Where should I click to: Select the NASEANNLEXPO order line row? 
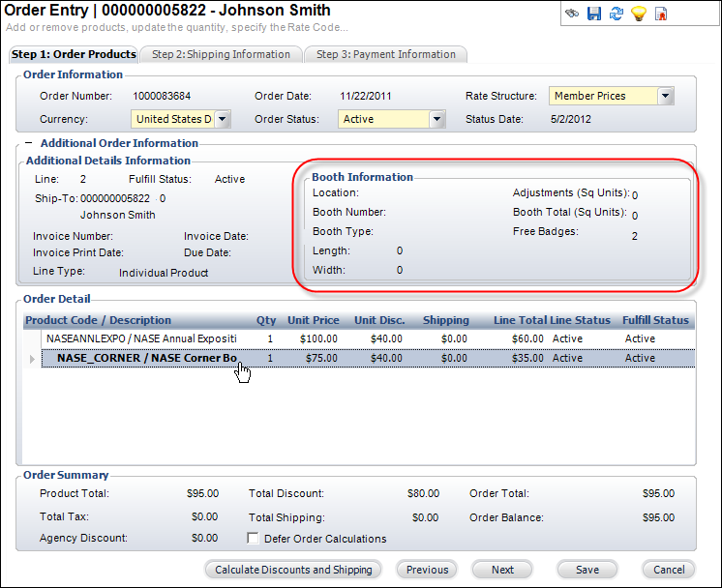pyautogui.click(x=141, y=339)
